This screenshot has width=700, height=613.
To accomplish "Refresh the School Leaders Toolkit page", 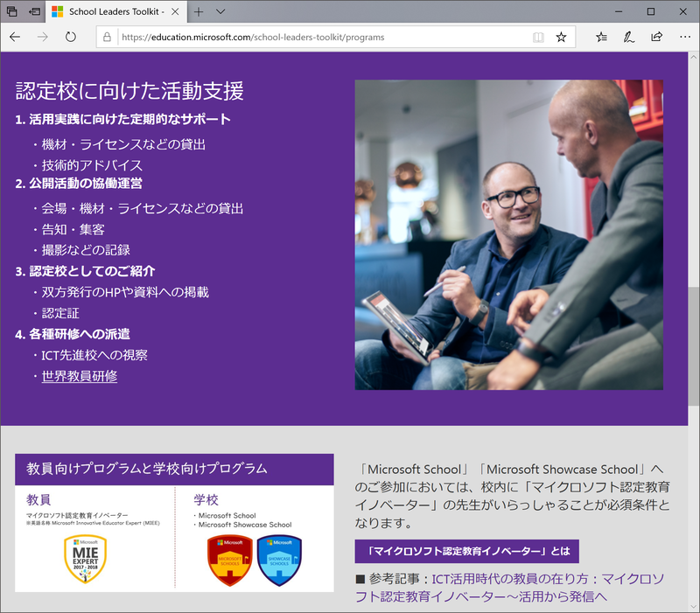I will point(70,37).
